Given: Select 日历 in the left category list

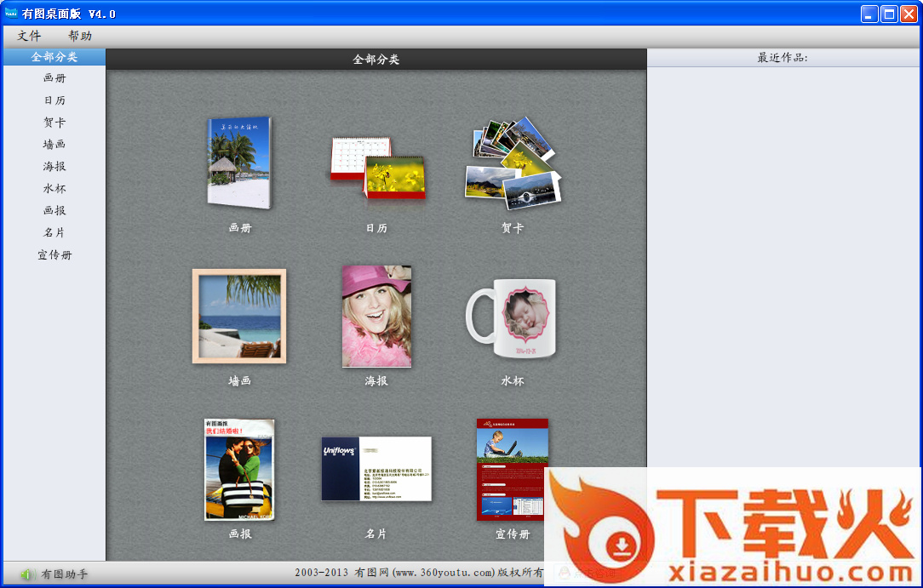Looking at the screenshot, I should click(54, 100).
